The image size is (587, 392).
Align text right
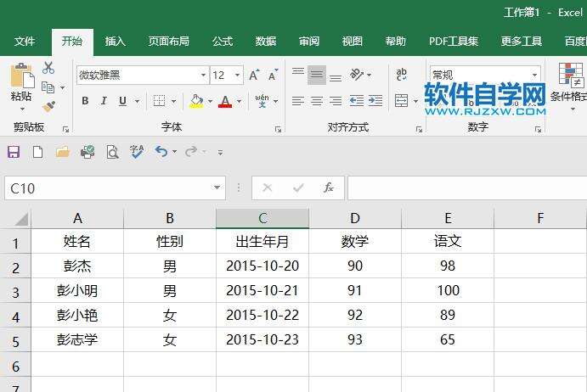click(335, 101)
